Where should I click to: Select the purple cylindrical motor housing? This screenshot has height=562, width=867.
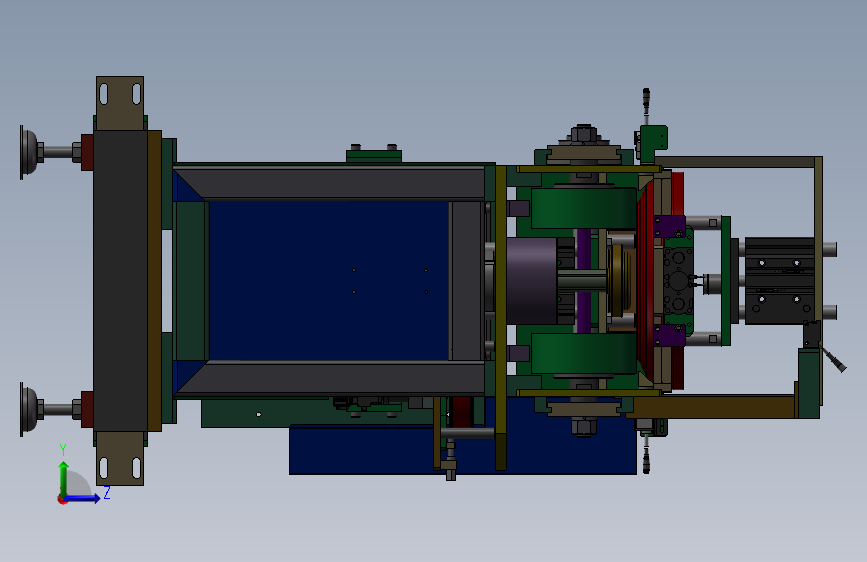pyautogui.click(x=531, y=281)
